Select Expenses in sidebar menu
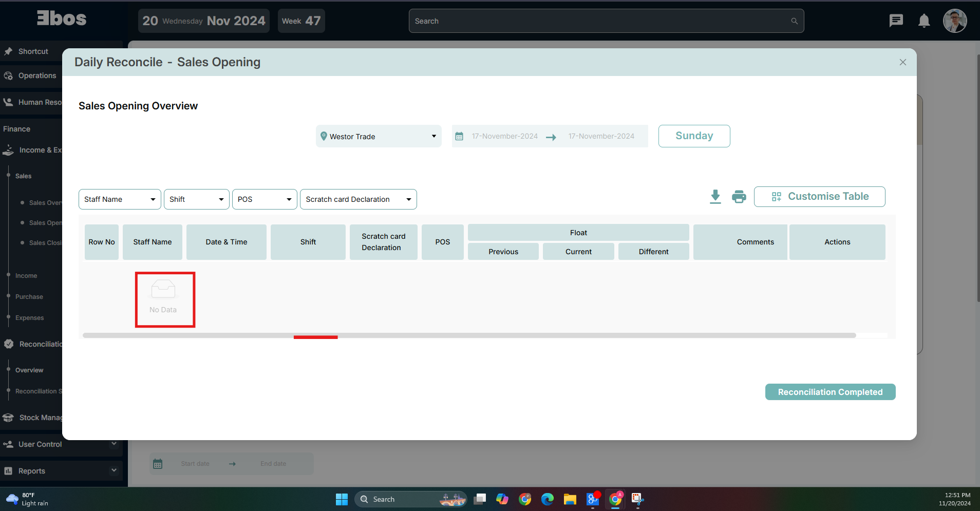This screenshot has height=511, width=980. coord(30,318)
